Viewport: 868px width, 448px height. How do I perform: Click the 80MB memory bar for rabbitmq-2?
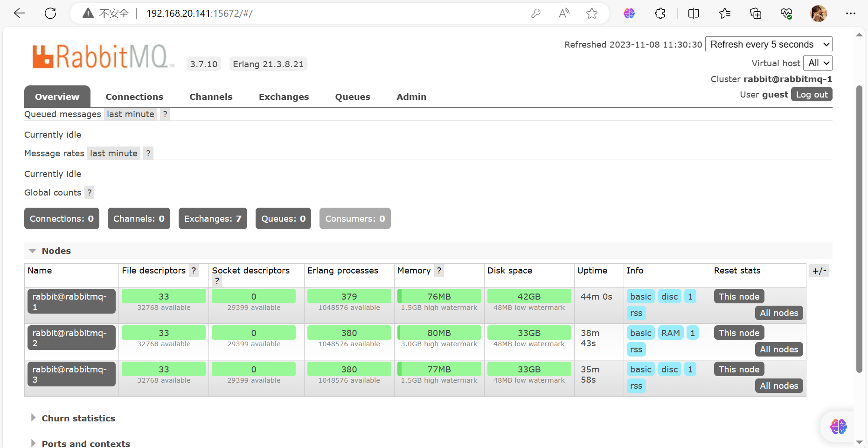[439, 333]
